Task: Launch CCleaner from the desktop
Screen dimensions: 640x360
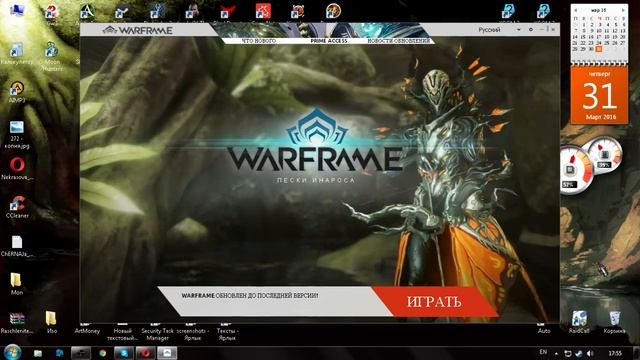Action: point(17,207)
